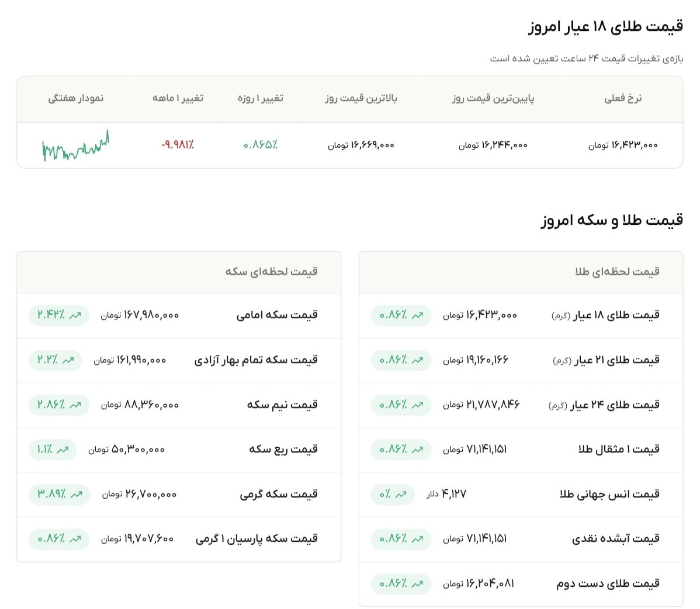Open قیمت ۱ مثقال طلا link
700x609 pixels.
pyautogui.click(x=619, y=449)
